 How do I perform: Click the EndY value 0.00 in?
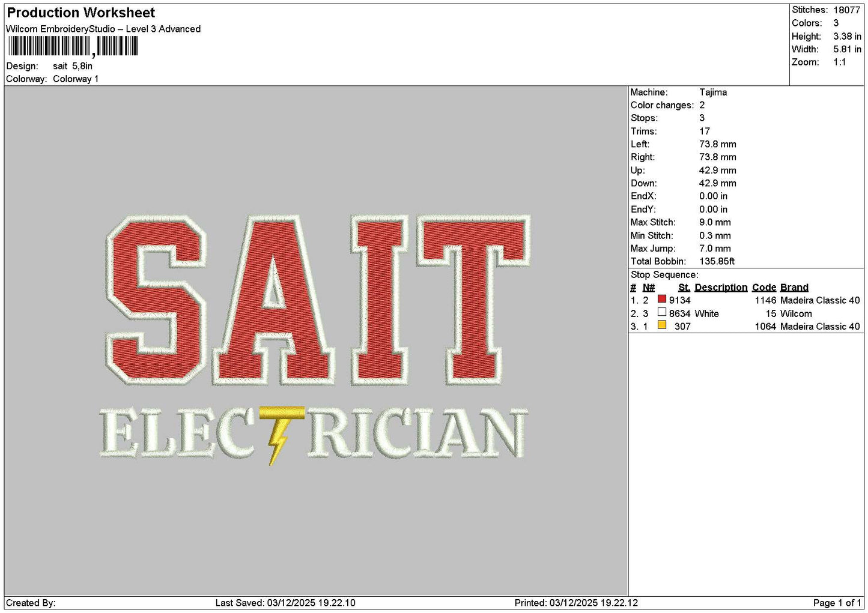click(x=713, y=210)
